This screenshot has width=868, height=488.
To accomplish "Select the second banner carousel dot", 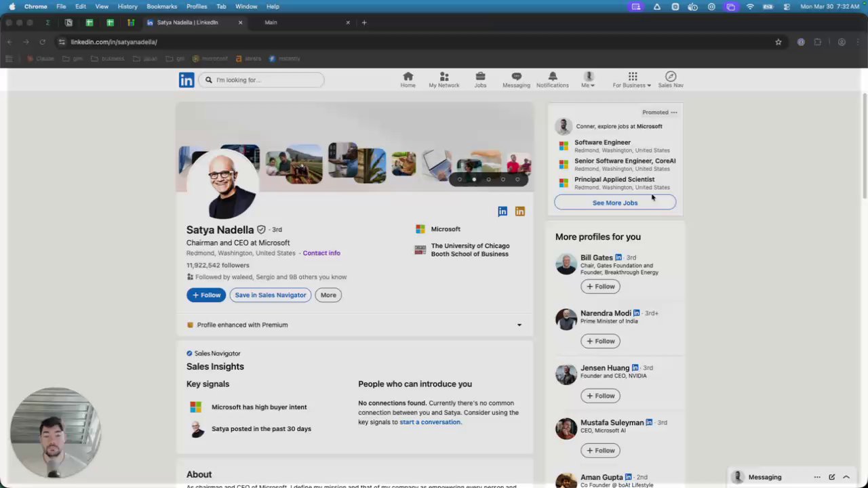I will pyautogui.click(x=474, y=180).
